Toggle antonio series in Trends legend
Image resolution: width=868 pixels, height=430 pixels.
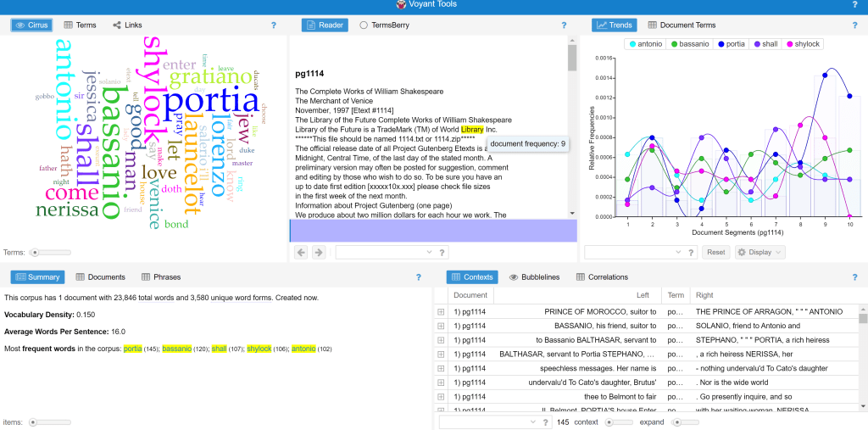(x=645, y=44)
